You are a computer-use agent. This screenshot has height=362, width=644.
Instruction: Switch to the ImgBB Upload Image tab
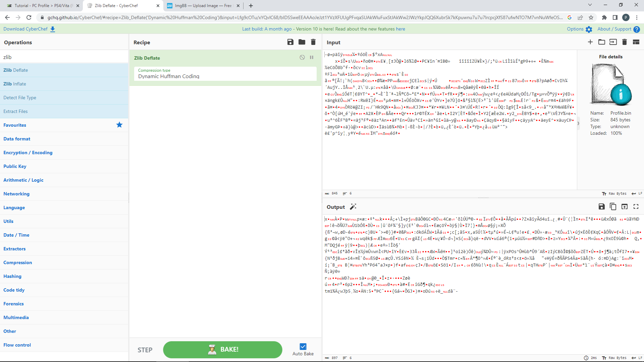pyautogui.click(x=203, y=5)
